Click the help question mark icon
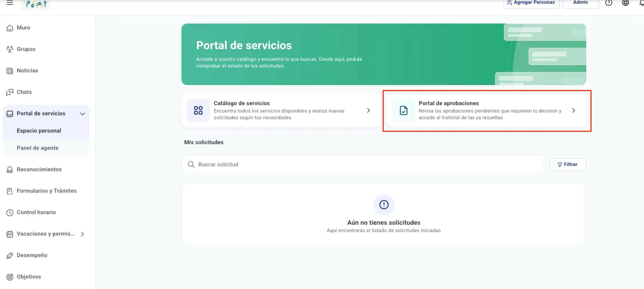Screen dimensions: 644x289 608,3
